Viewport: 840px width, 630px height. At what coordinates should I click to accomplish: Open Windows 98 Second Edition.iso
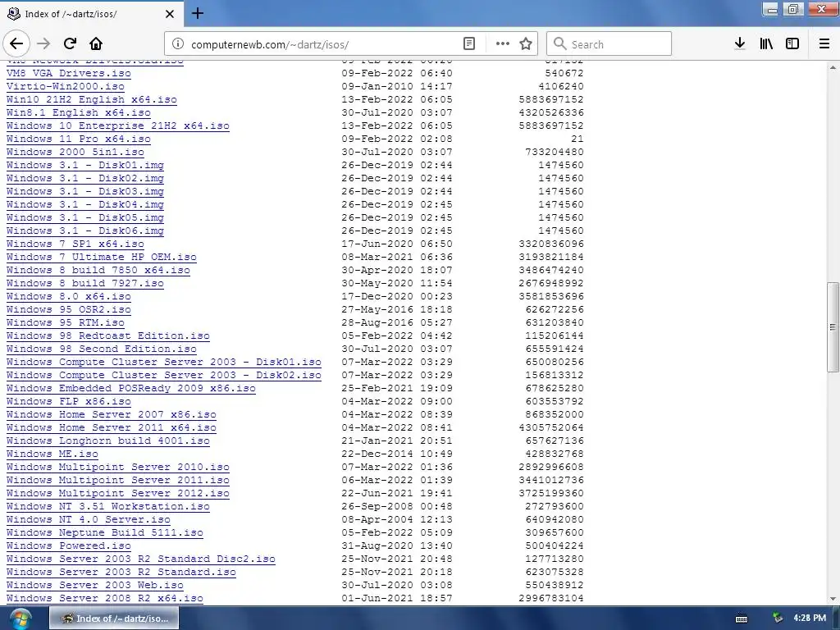[101, 349]
